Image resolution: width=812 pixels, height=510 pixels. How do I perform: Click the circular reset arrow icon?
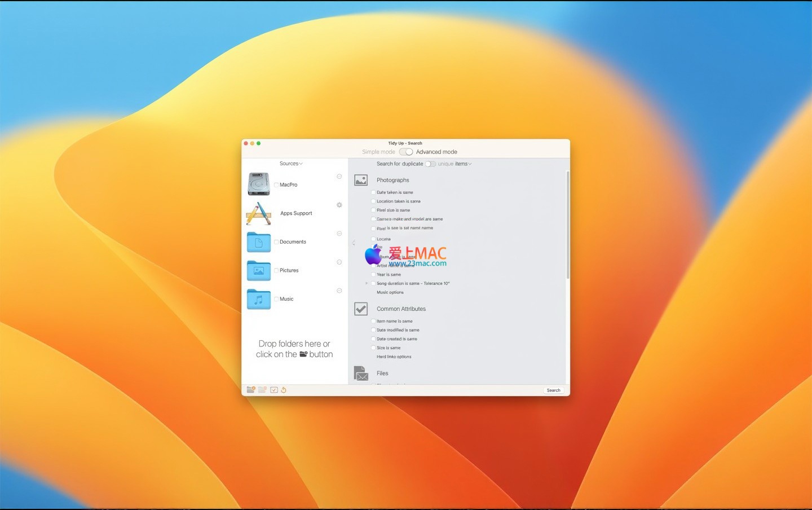[x=284, y=390]
